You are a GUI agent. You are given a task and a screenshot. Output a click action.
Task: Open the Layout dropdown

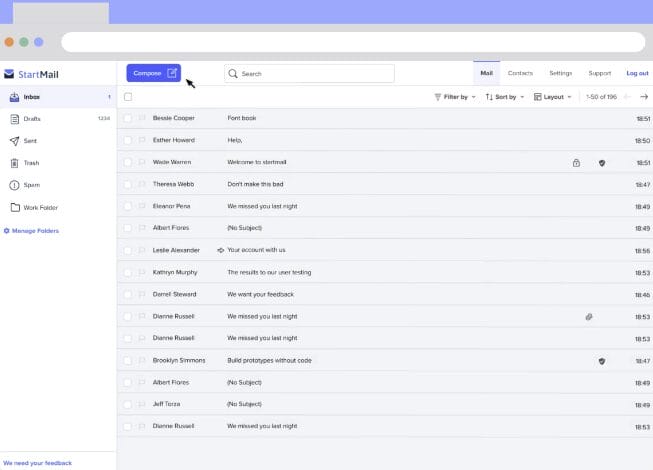click(553, 97)
